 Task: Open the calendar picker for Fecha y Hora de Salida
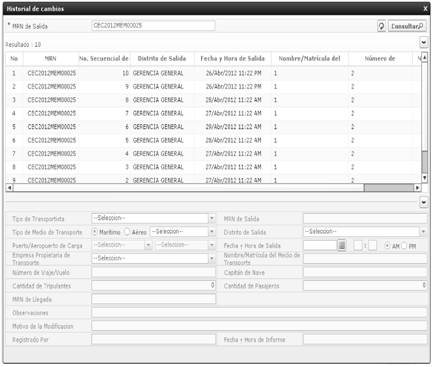(341, 246)
